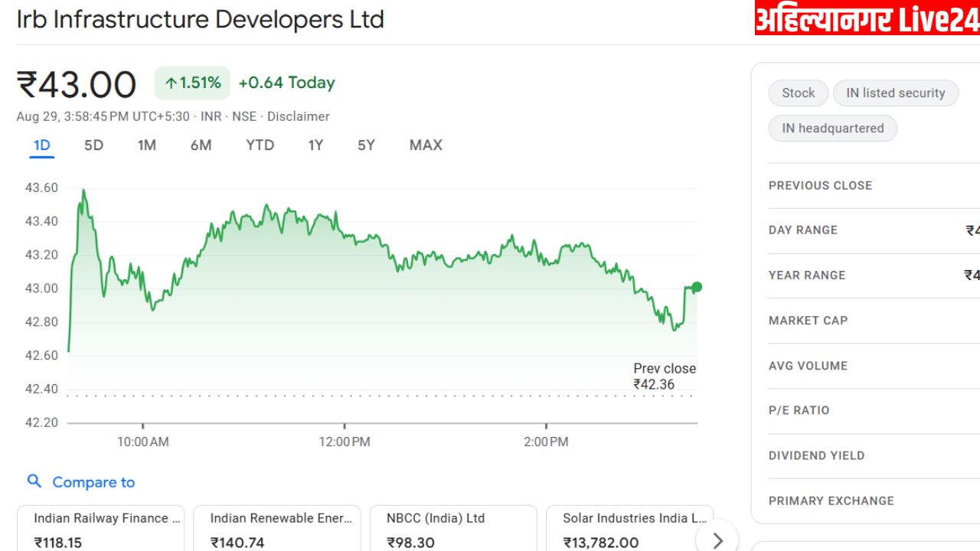This screenshot has width=980, height=551.
Task: Click the Compare to search icon
Action: coord(34,481)
